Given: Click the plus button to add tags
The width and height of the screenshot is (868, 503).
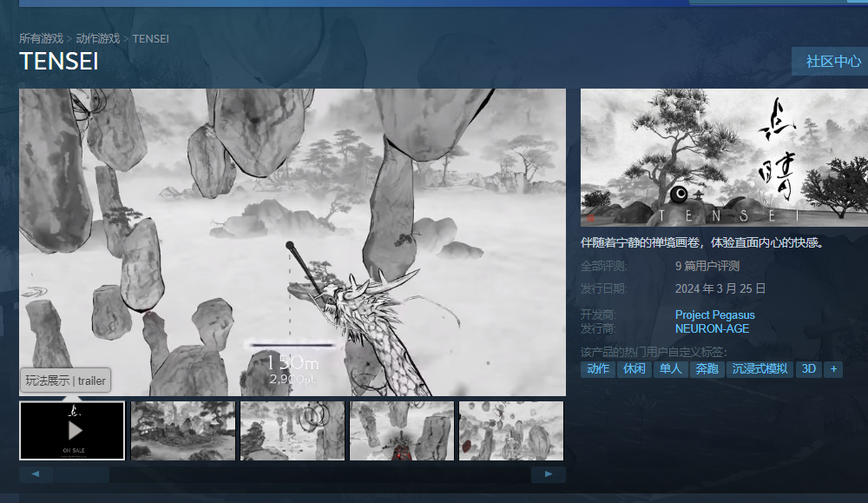Looking at the screenshot, I should (x=833, y=369).
